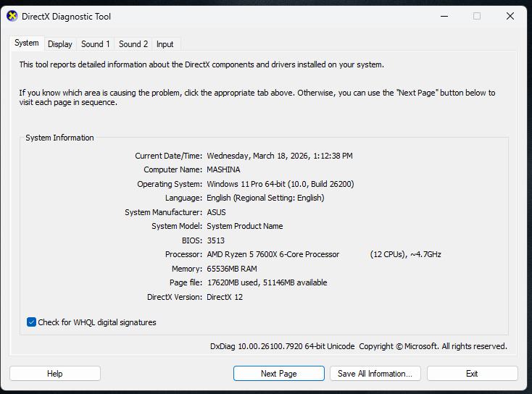The height and width of the screenshot is (394, 532).
Task: Go to the Input tab
Action: [x=165, y=44]
